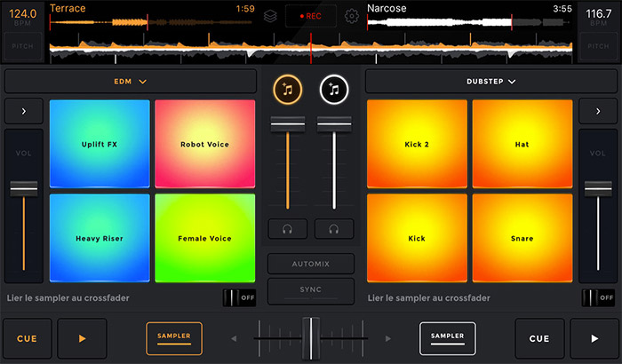Open the EDM sample pack dropdown
The width and height of the screenshot is (622, 364).
(131, 82)
